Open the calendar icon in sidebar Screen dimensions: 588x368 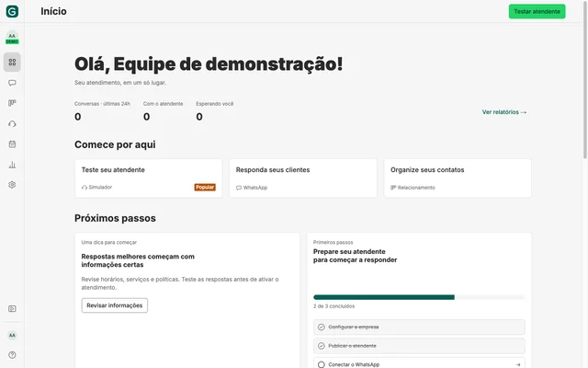click(12, 144)
